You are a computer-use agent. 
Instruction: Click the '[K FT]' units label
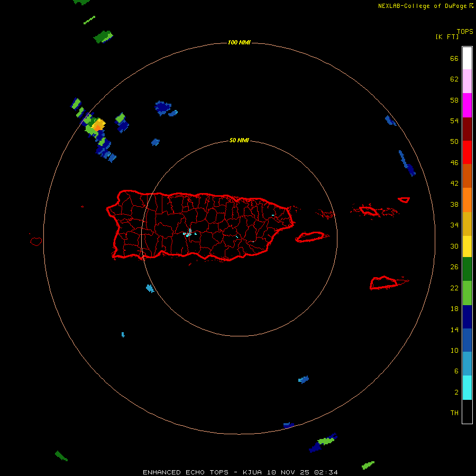(x=447, y=36)
